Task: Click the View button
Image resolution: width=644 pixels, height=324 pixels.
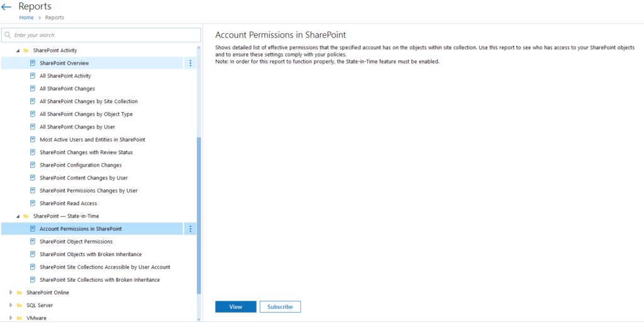Action: (236, 307)
